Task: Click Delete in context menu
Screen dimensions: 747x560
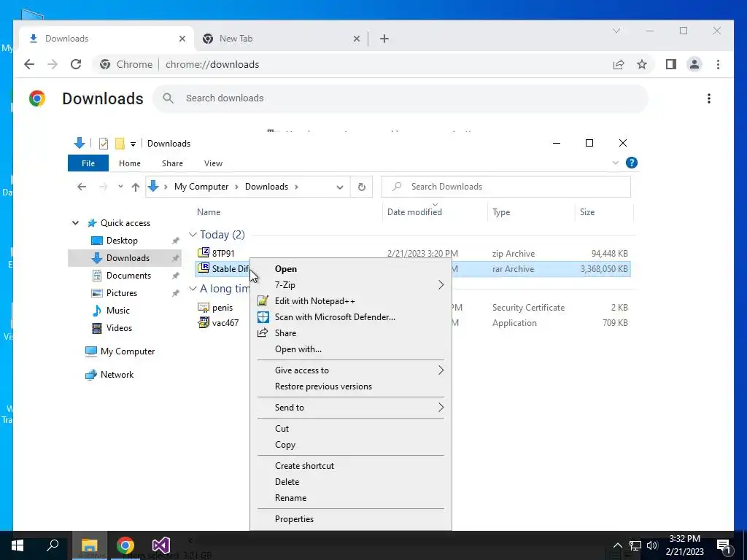Action: 351,482
